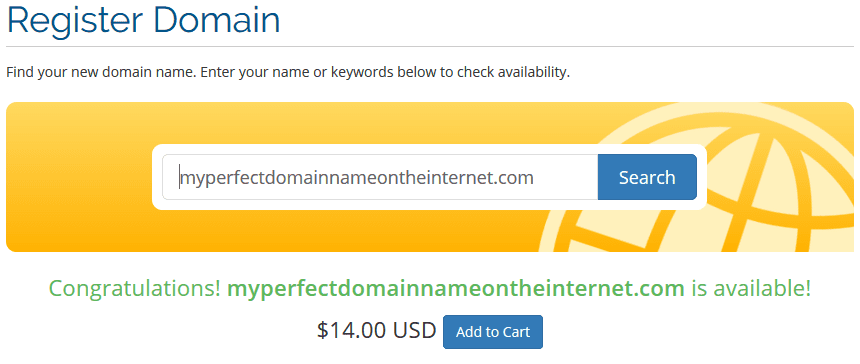Image resolution: width=860 pixels, height=364 pixels.
Task: Add the available domain to cart
Action: (493, 332)
